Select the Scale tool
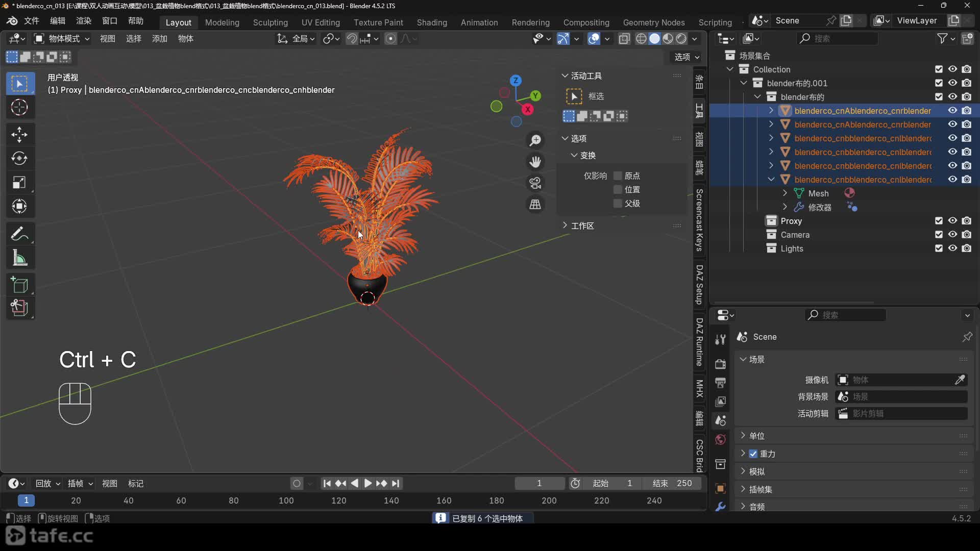The height and width of the screenshot is (551, 980). [19, 183]
